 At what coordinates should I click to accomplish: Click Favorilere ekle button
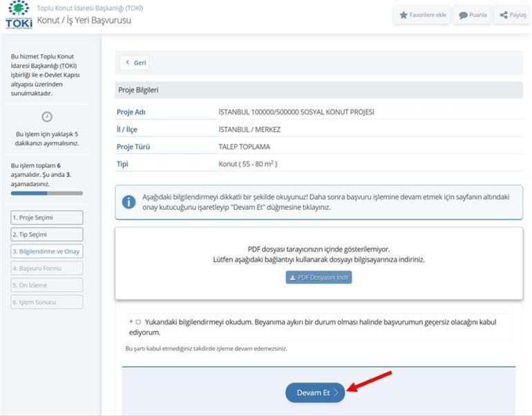point(422,15)
